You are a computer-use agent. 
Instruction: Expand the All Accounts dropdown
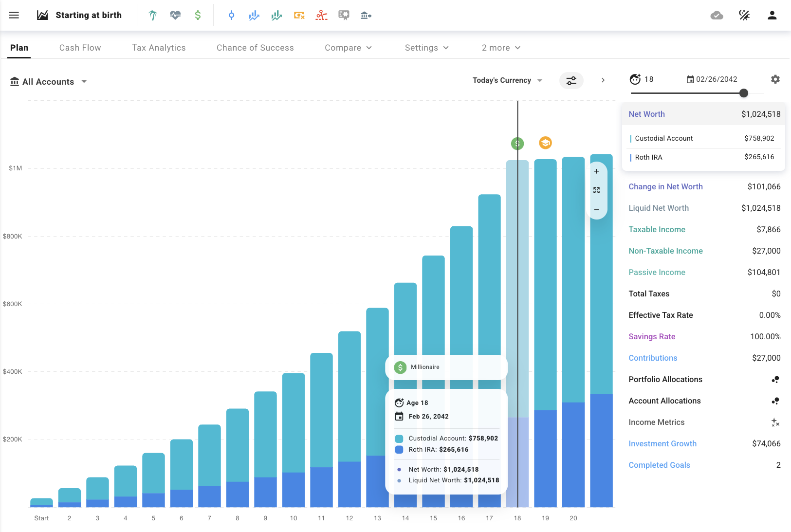point(49,82)
